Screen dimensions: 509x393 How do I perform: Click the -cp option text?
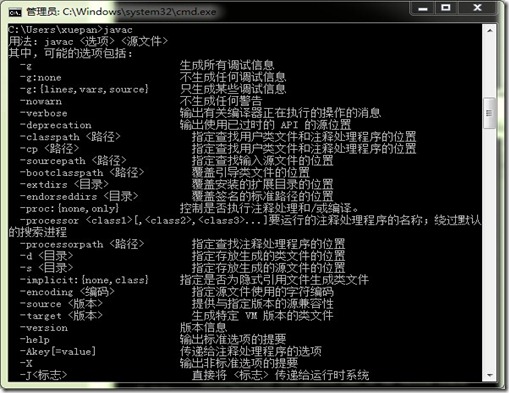pos(50,149)
